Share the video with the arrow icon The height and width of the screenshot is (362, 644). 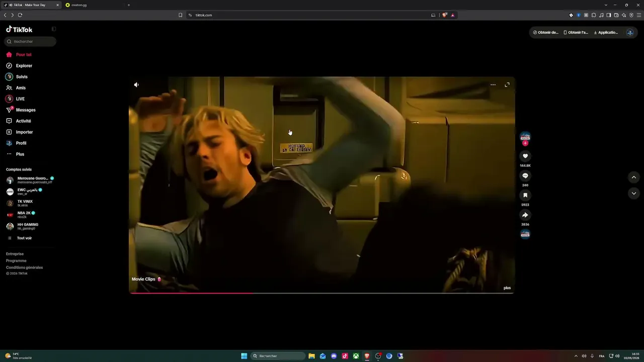pyautogui.click(x=525, y=215)
